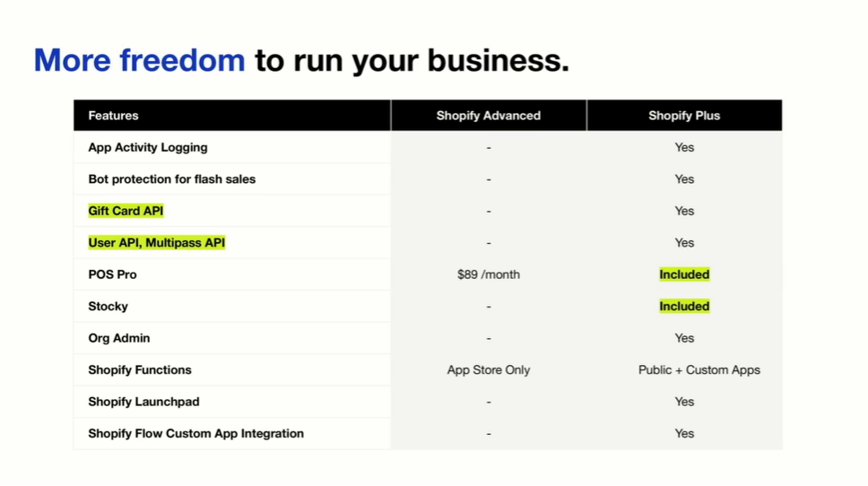The height and width of the screenshot is (486, 868).
Task: Click 'Yes' in User API, Multipass row
Action: tap(684, 242)
